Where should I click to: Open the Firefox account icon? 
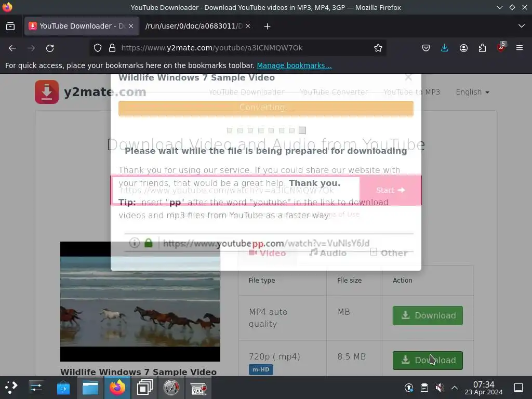(463, 48)
